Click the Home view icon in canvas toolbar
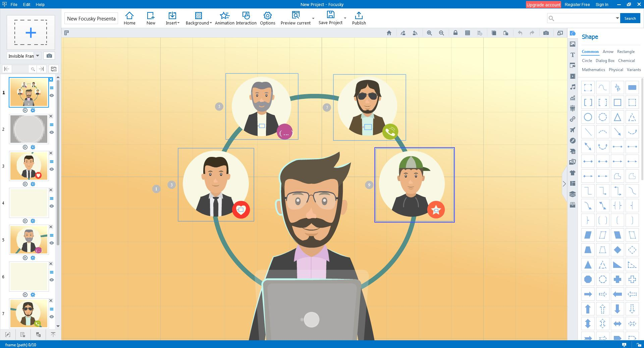The height and width of the screenshot is (348, 644). (389, 33)
